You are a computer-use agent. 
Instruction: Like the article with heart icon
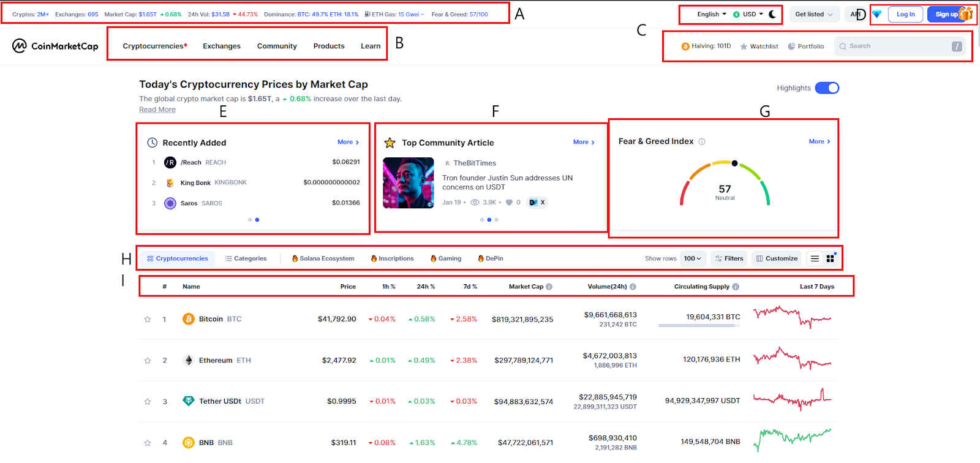click(x=509, y=202)
